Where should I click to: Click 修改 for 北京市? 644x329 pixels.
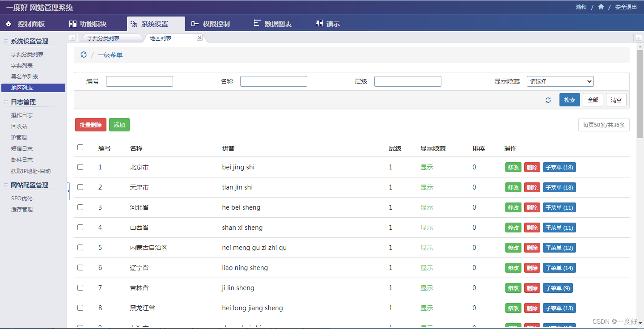pos(513,167)
